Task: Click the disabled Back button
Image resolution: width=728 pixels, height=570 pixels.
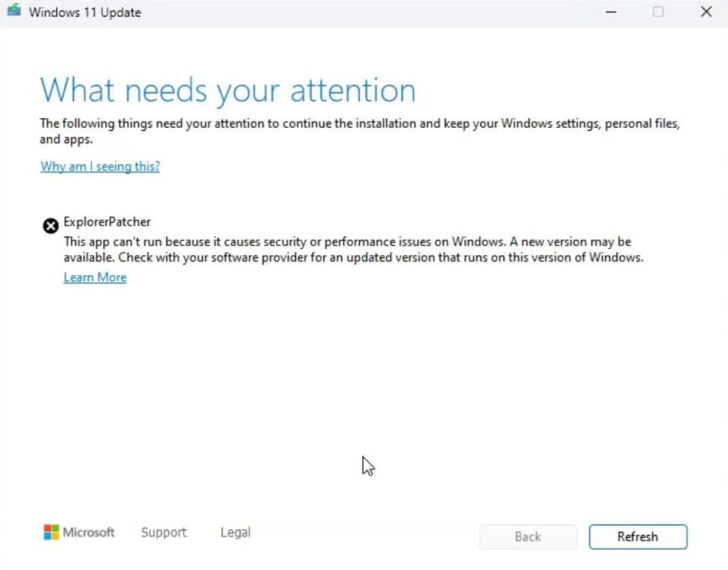Action: [x=528, y=537]
